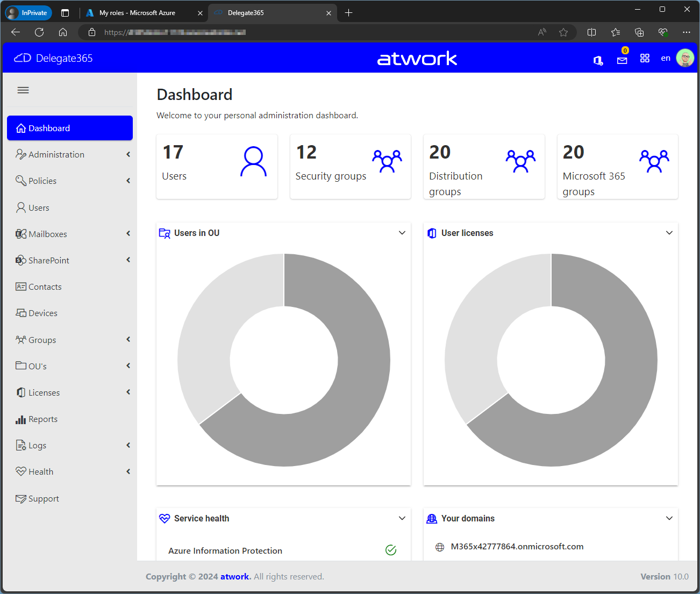Collapse the Users in OU panel
700x594 pixels.
402,233
